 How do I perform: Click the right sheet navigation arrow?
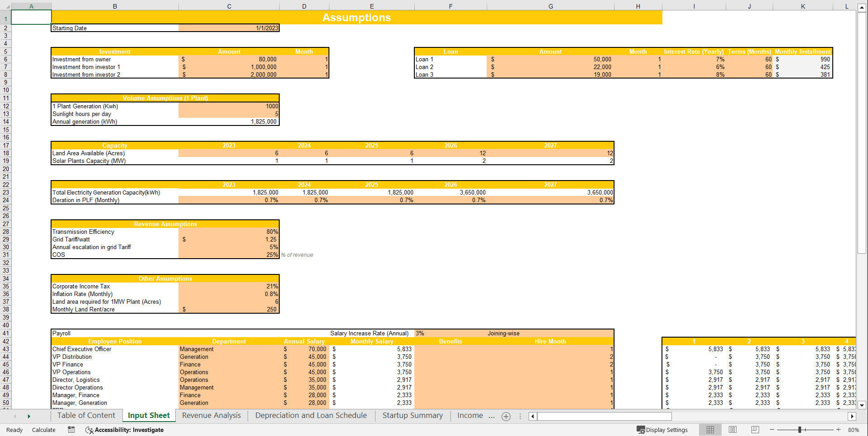(x=29, y=416)
